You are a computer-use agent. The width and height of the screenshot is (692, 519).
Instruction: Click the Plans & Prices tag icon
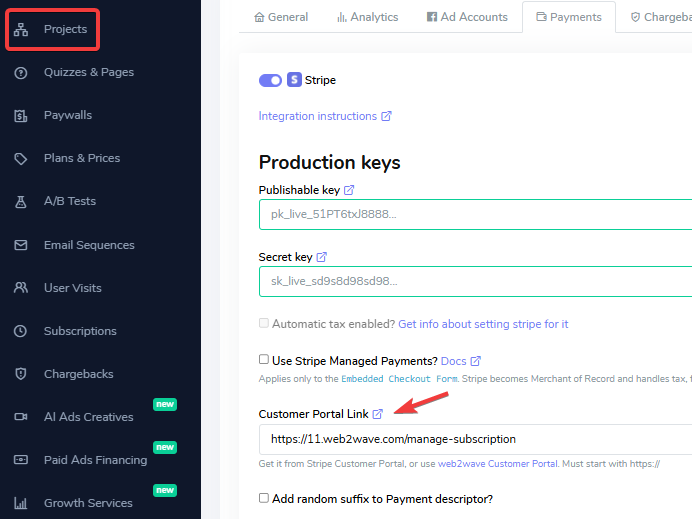coord(21,158)
